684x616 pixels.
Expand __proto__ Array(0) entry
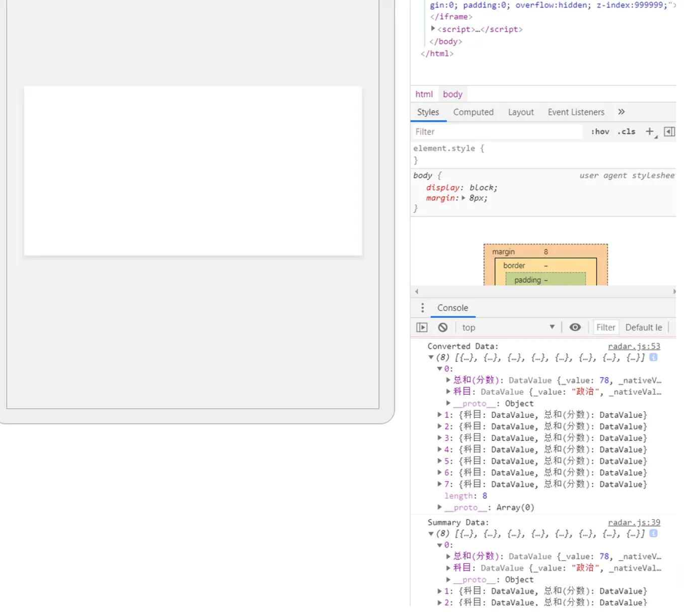[439, 507]
